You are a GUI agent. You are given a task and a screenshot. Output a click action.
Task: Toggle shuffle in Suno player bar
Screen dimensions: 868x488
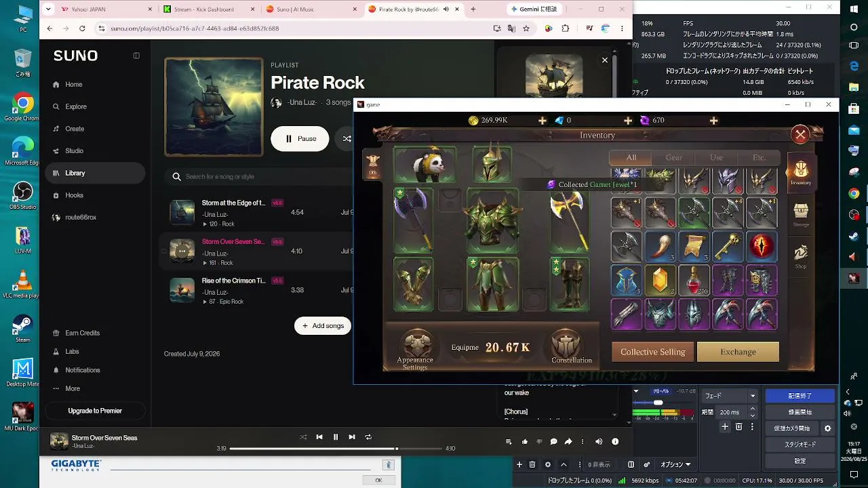coord(303,437)
